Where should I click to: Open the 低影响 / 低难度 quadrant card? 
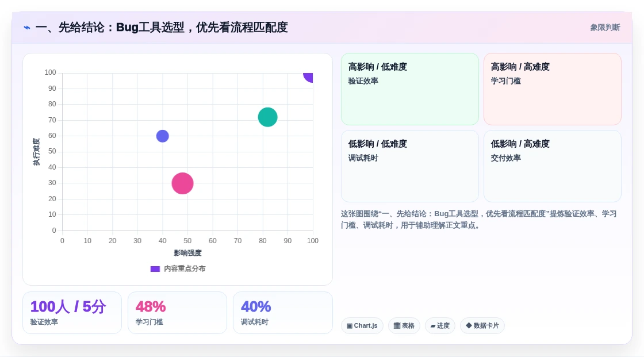[x=410, y=166]
